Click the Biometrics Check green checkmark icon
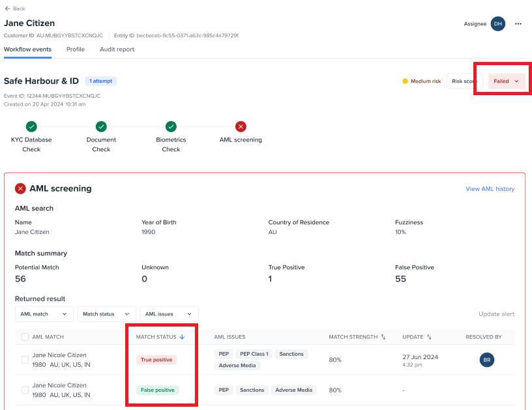The image size is (532, 410). (171, 126)
